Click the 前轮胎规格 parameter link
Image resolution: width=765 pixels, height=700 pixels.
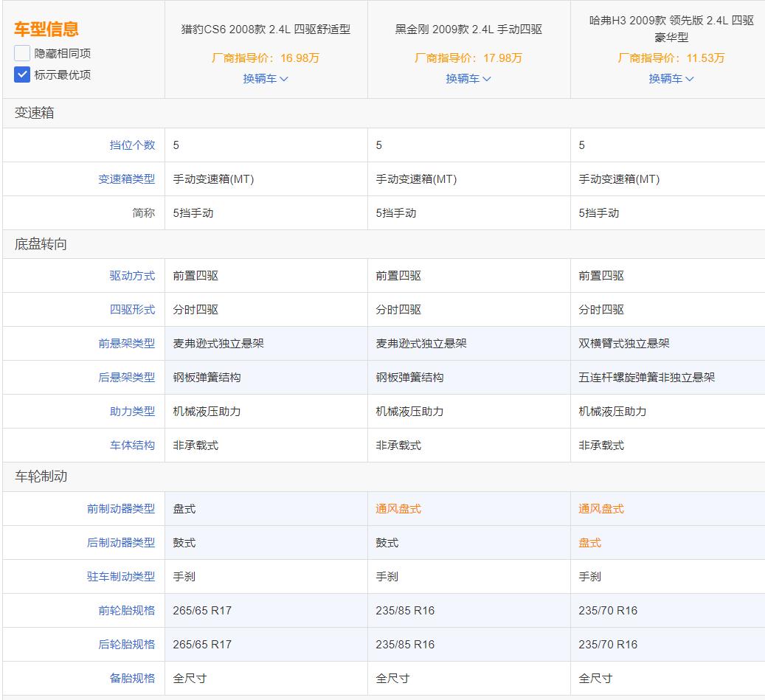126,610
